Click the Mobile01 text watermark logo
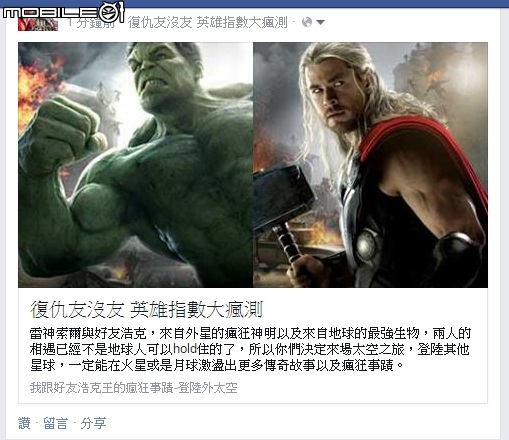 51,13
